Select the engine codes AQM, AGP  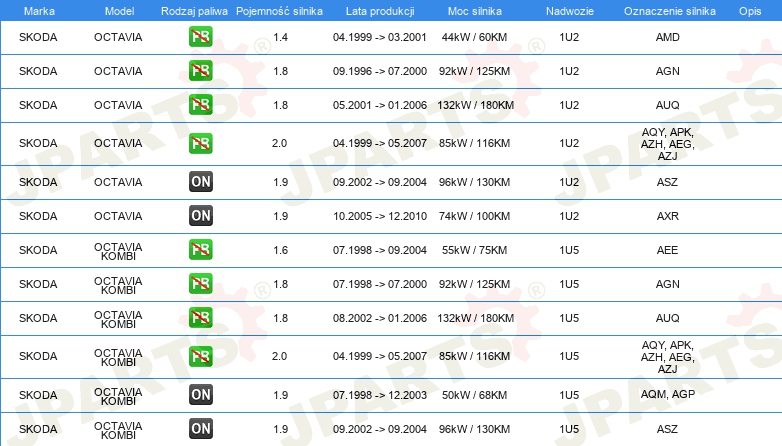(x=667, y=394)
